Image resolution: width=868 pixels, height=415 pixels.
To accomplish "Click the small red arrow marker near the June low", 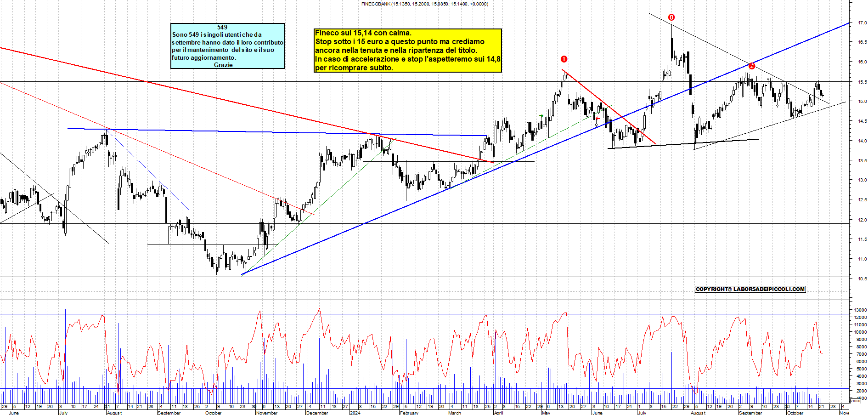I will point(597,119).
